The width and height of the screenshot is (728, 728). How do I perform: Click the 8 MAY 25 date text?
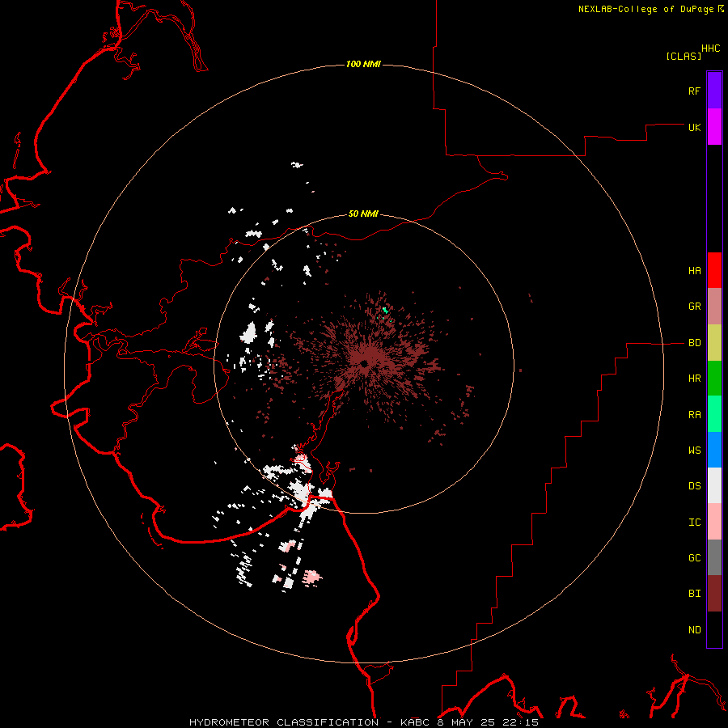pos(467,722)
